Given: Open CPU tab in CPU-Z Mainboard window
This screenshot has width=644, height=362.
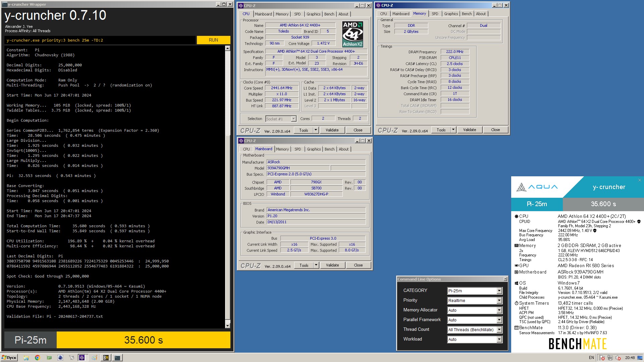Looking at the screenshot, I should click(x=246, y=149).
